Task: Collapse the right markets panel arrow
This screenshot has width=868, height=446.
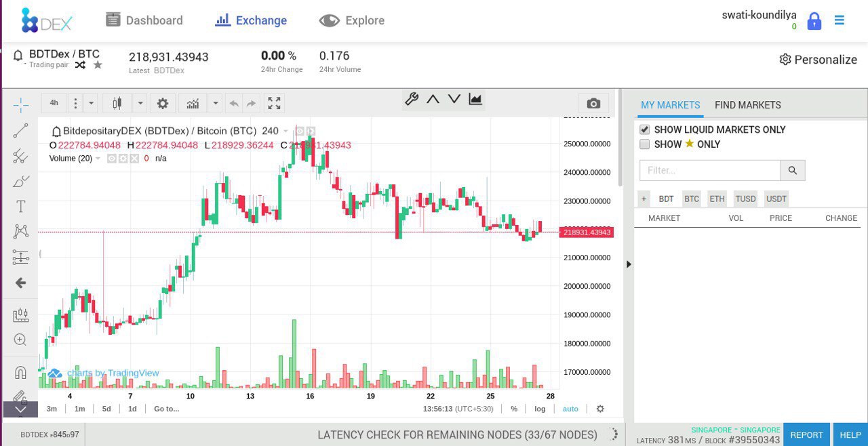Action: pyautogui.click(x=629, y=264)
